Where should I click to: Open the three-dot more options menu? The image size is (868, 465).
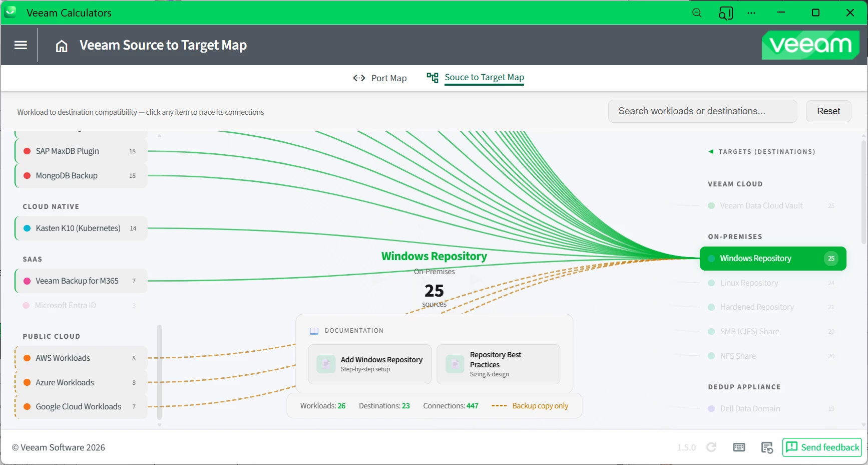[751, 13]
